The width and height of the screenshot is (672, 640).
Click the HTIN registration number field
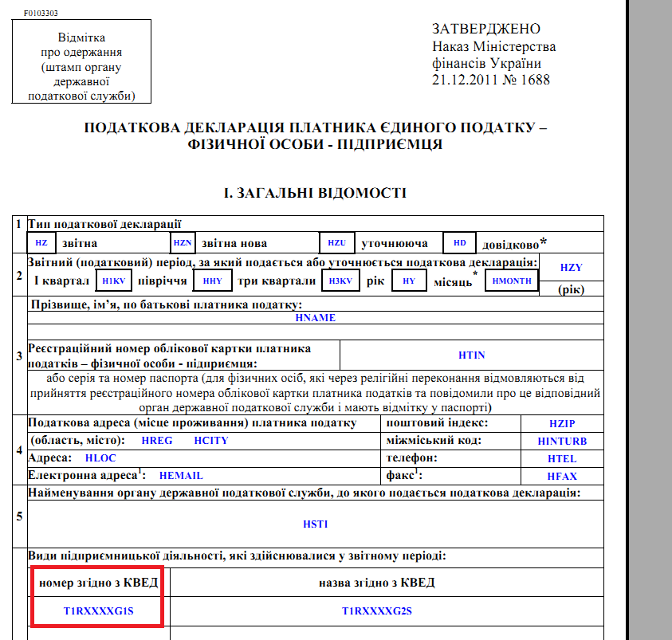pyautogui.click(x=471, y=355)
